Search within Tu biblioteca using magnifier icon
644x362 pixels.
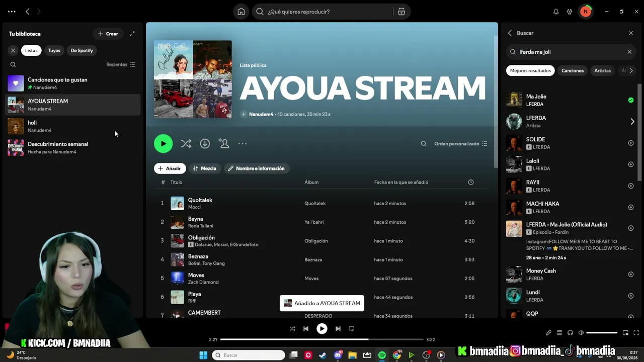13,64
